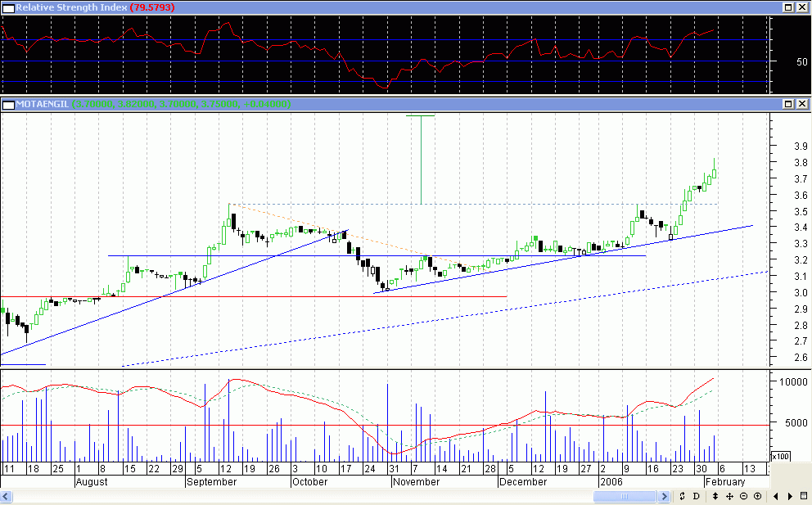
Task: Open the periodicity D (daily) button
Action: tap(697, 497)
